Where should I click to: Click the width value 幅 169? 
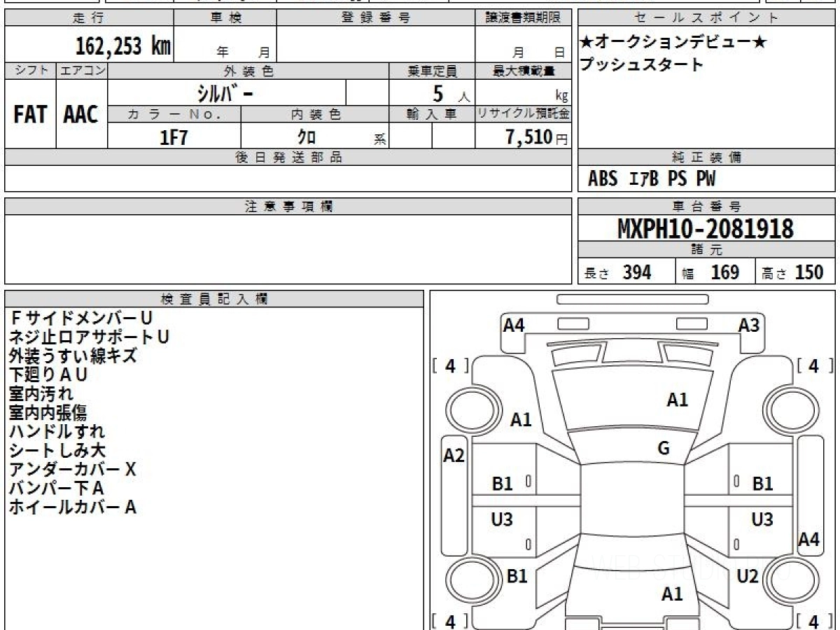tap(710, 272)
